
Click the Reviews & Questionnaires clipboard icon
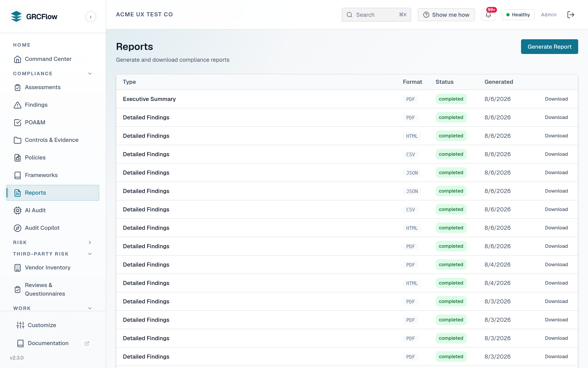18,289
